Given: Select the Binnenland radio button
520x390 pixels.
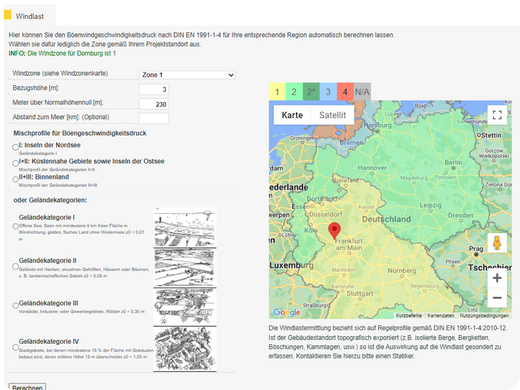Looking at the screenshot, I should coord(15,179).
